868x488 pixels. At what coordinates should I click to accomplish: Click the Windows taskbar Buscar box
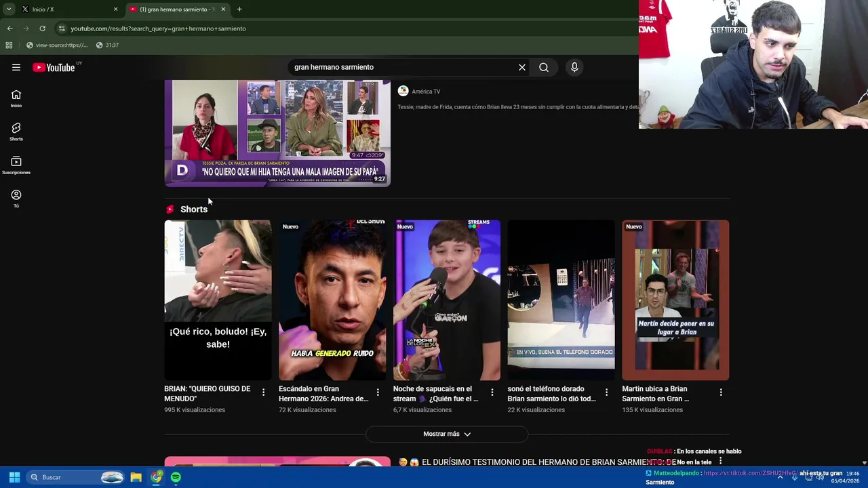point(77,477)
